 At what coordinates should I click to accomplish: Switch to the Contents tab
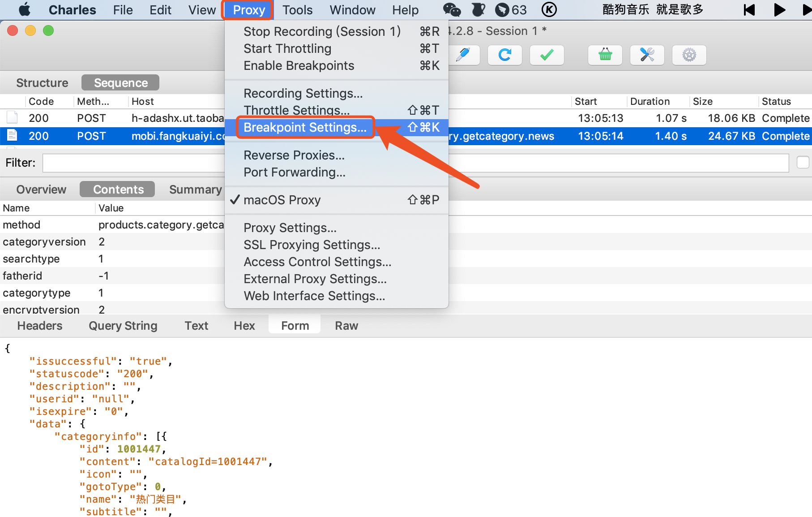pyautogui.click(x=118, y=190)
